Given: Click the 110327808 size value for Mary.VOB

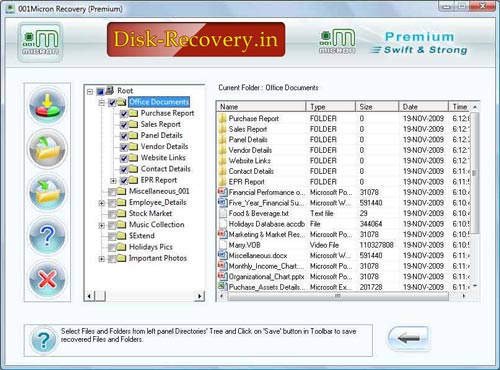Looking at the screenshot, I should tap(376, 245).
